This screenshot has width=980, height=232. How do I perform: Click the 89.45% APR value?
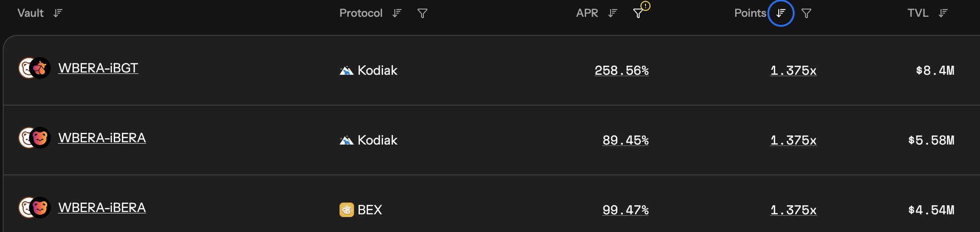pos(626,140)
